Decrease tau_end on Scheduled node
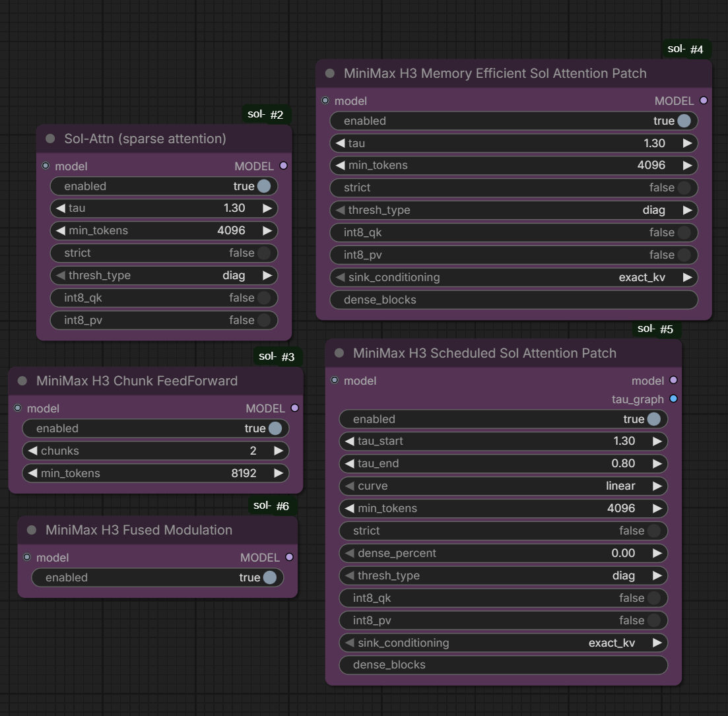728x716 pixels. pos(350,463)
